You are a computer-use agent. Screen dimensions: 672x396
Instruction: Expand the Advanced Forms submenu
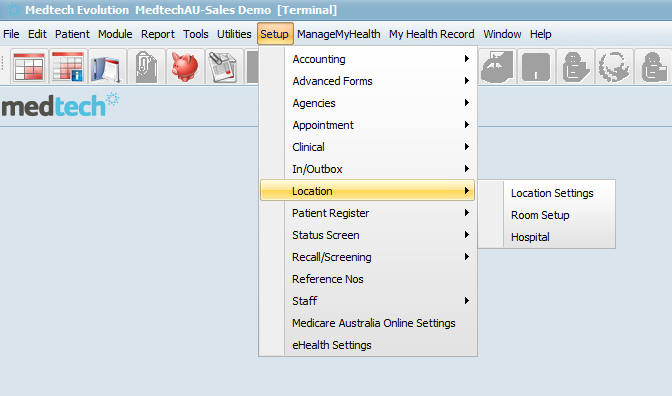[x=369, y=81]
